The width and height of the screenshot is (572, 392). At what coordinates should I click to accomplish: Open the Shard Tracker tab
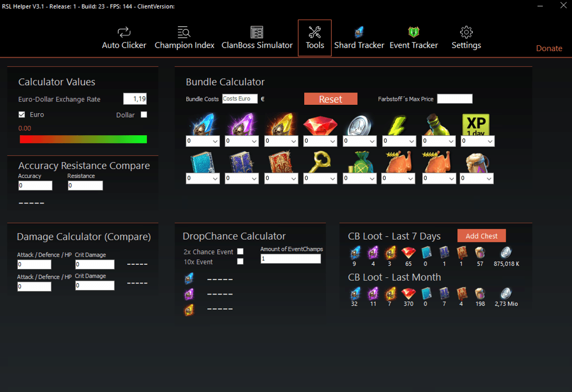point(359,38)
